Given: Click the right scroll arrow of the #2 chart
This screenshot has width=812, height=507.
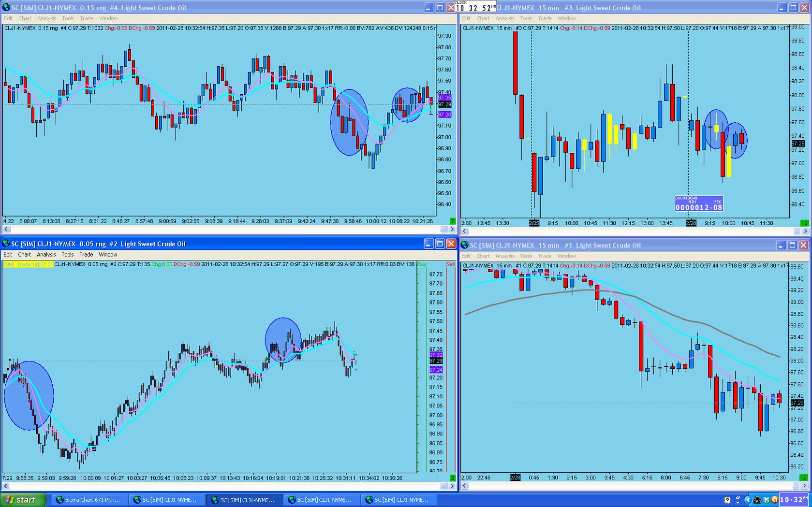Looking at the screenshot, I should (452, 486).
